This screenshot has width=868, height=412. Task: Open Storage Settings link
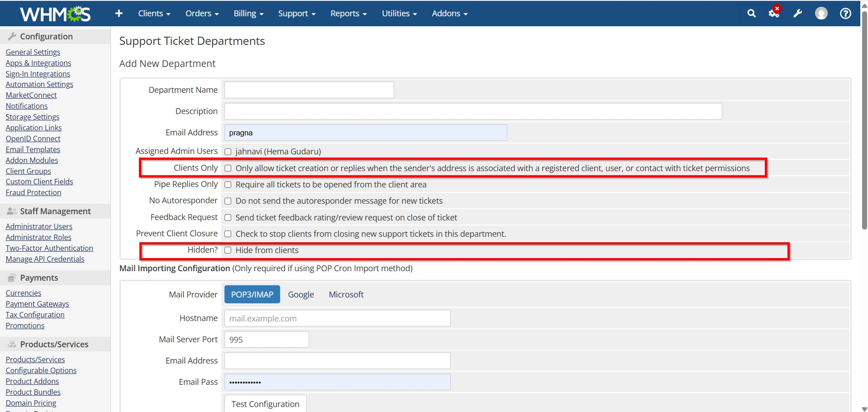click(x=33, y=117)
